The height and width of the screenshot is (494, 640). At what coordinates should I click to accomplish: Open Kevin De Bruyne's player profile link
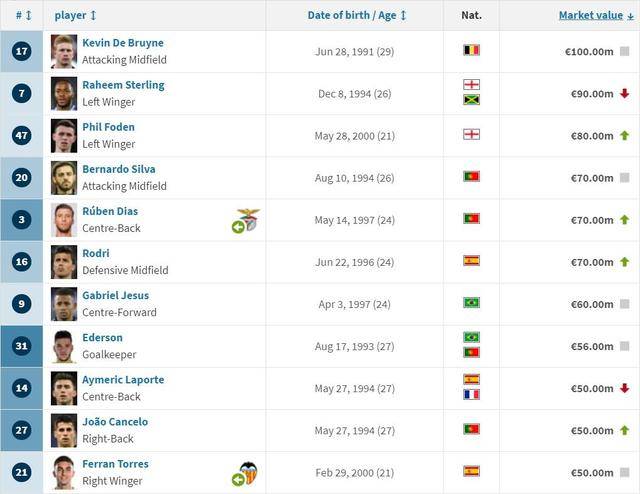[123, 43]
